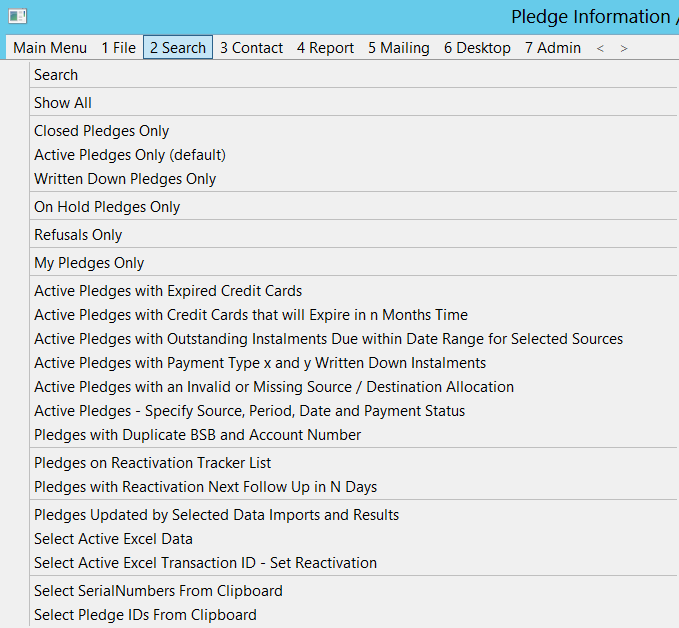
Task: Click the application window icon in title bar
Action: point(18,16)
